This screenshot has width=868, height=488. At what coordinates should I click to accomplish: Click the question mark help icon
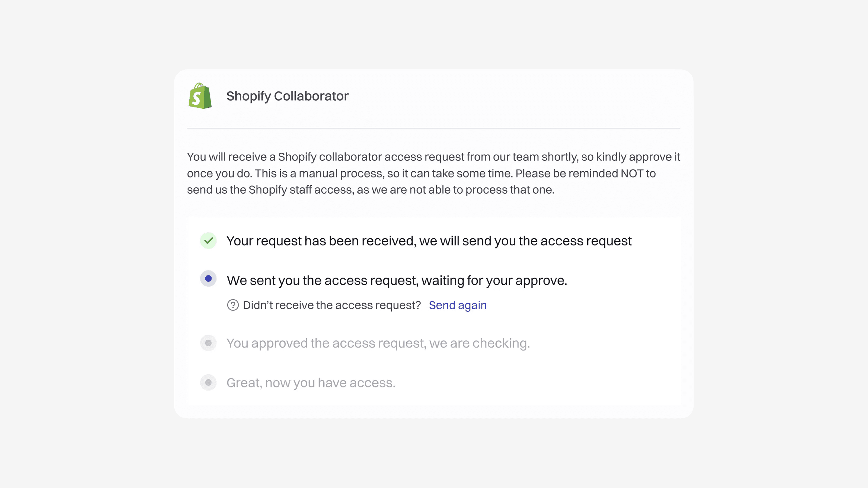[233, 305]
